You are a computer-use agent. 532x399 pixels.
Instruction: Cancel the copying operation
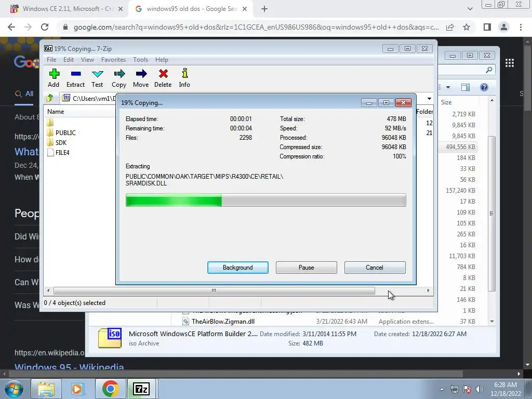tap(375, 268)
